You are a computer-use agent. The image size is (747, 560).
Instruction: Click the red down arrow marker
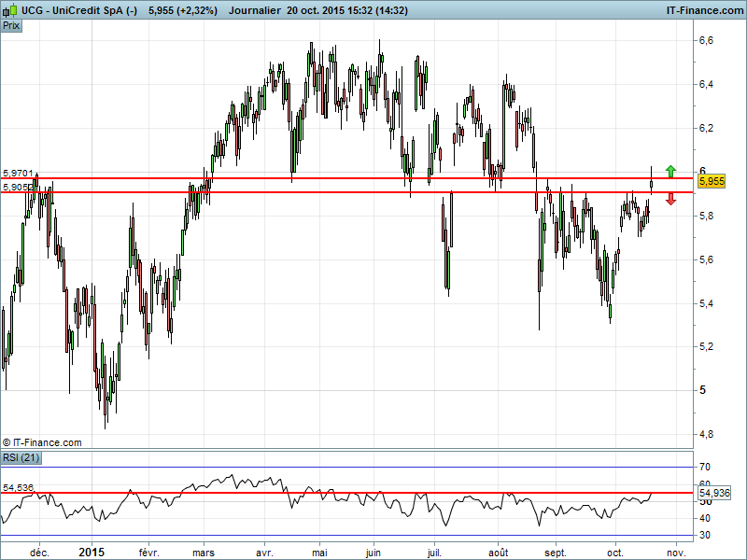670,199
